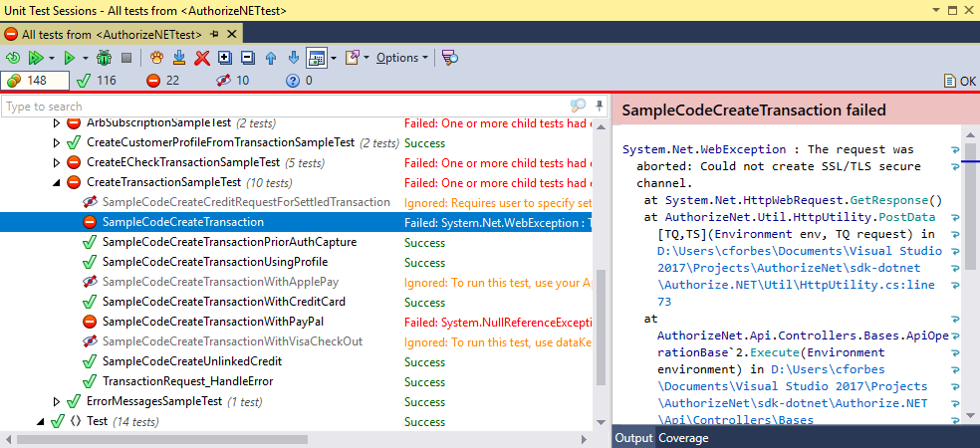Open the grouping options dropdown arrow
980x448 pixels.
click(x=334, y=58)
